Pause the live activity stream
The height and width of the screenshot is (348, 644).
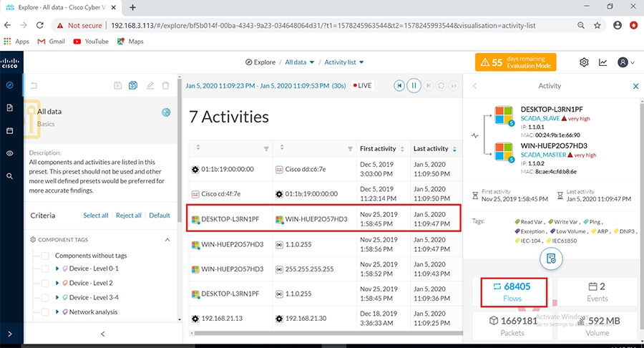click(x=414, y=85)
